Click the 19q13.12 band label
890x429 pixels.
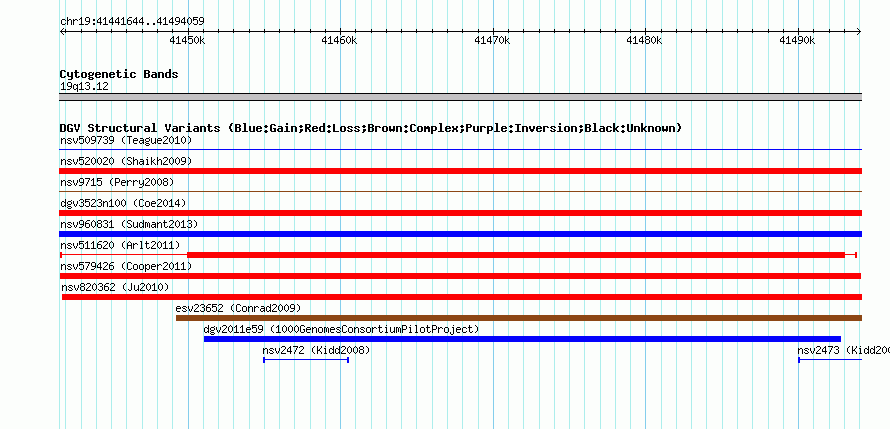tap(84, 87)
